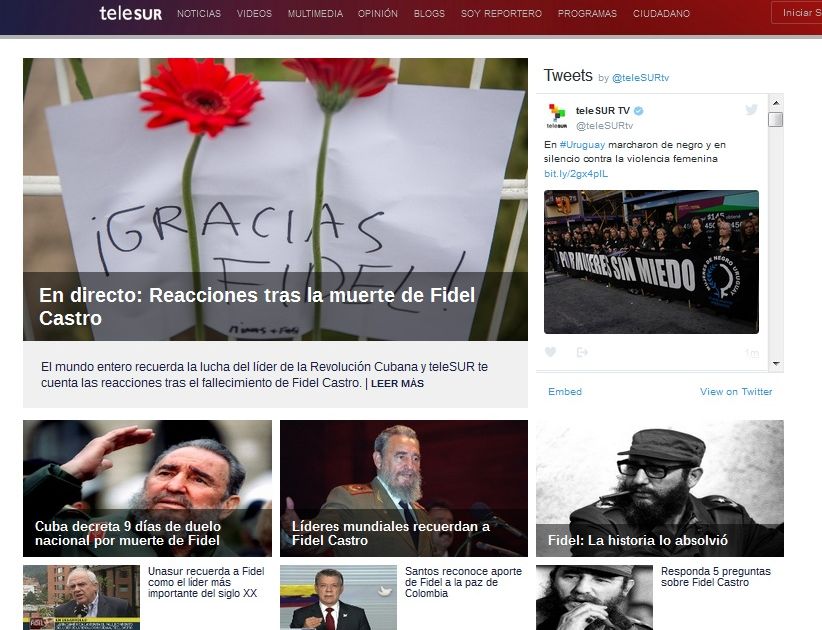Click the #Uruguay hashtag
822x630 pixels.
[582, 145]
